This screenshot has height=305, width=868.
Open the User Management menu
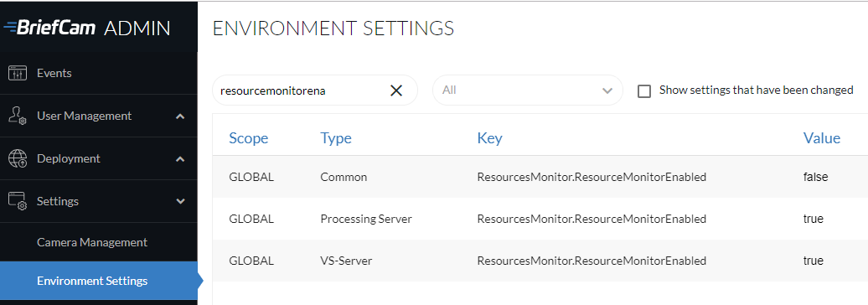click(x=99, y=116)
